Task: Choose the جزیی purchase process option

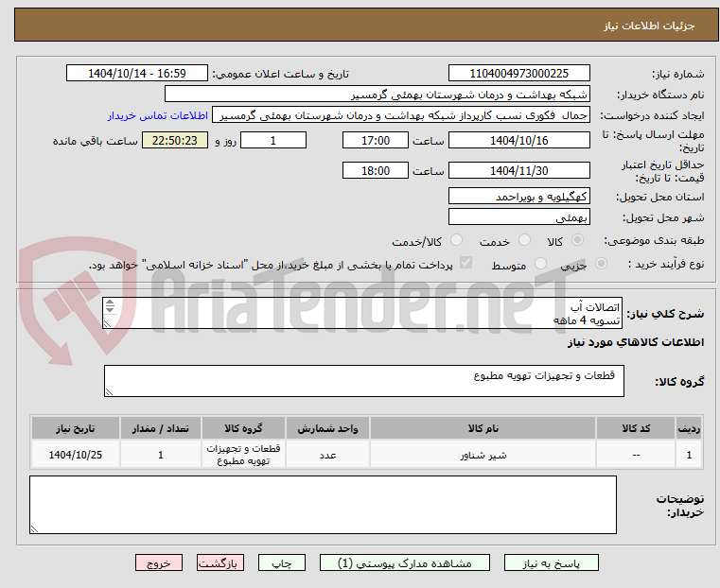Action: click(601, 263)
